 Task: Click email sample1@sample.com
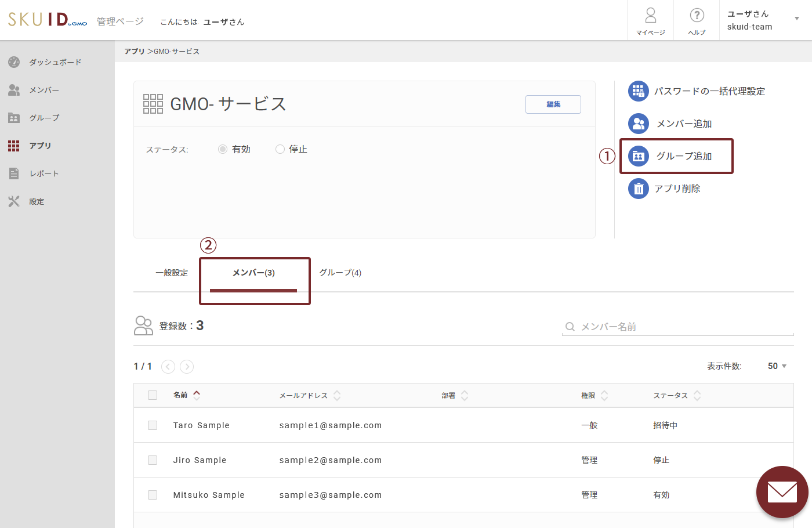point(331,425)
